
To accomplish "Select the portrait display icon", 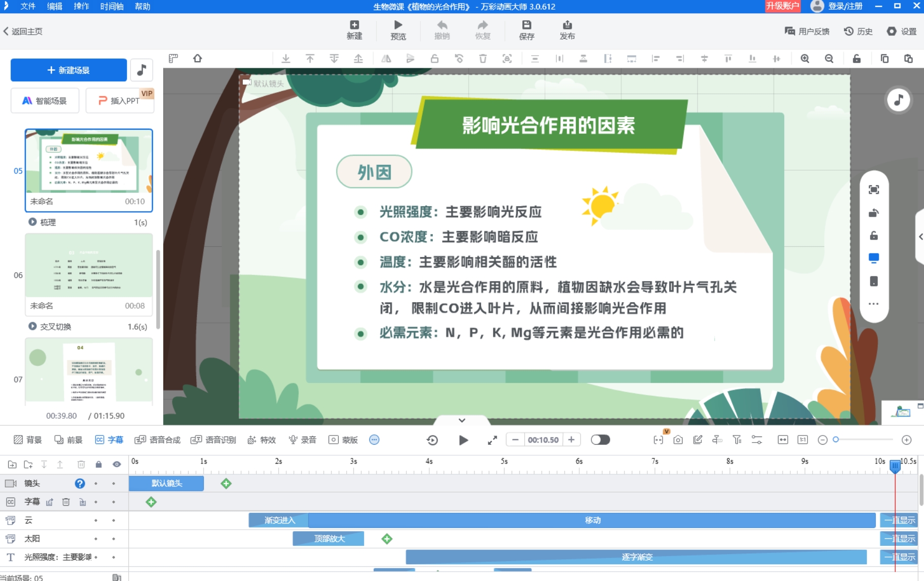I will click(x=874, y=281).
